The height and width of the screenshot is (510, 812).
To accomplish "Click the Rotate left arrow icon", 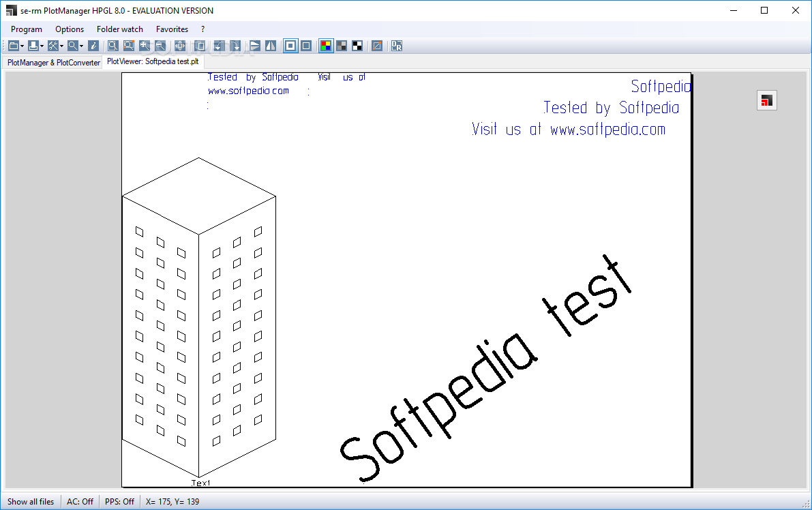I will pos(219,46).
